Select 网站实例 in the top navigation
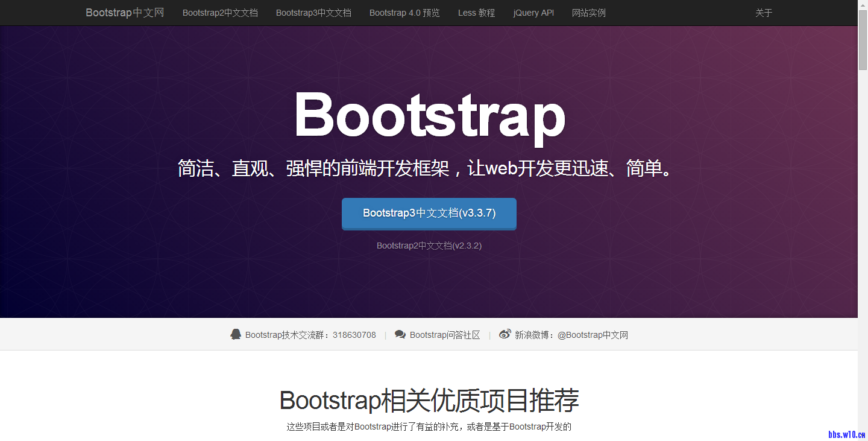 (x=589, y=13)
